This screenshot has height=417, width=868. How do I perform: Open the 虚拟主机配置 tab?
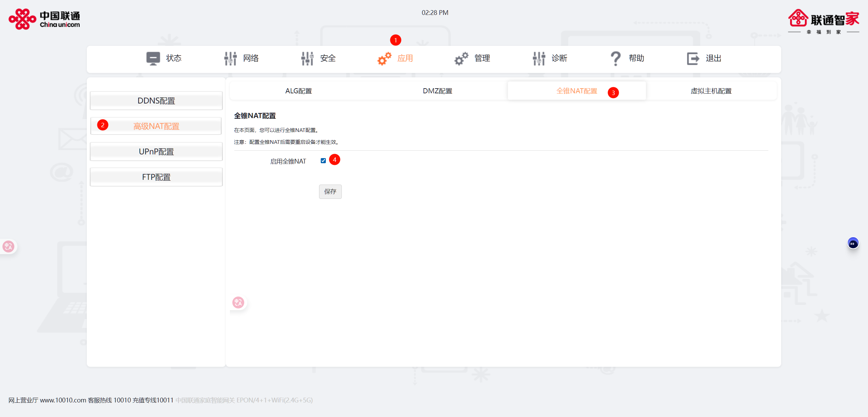point(711,91)
